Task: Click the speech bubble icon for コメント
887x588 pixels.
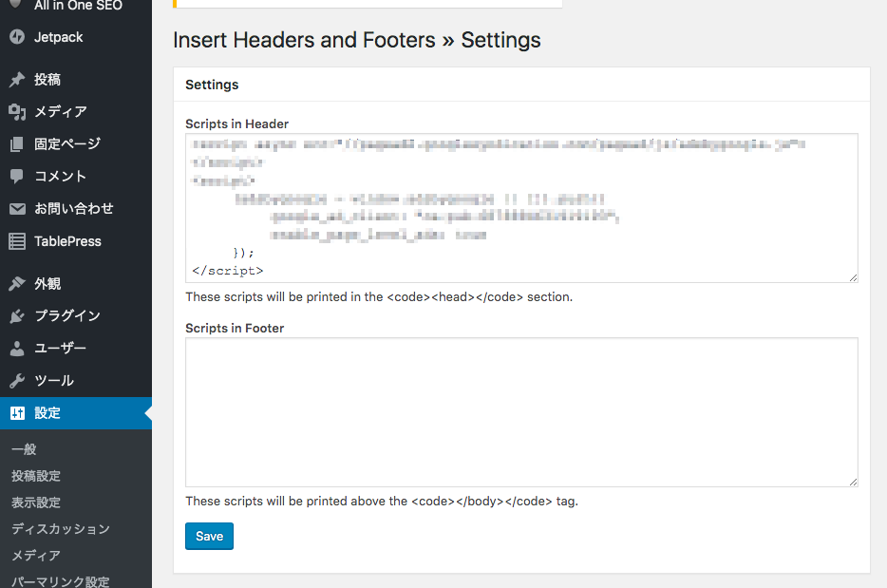Action: [17, 176]
